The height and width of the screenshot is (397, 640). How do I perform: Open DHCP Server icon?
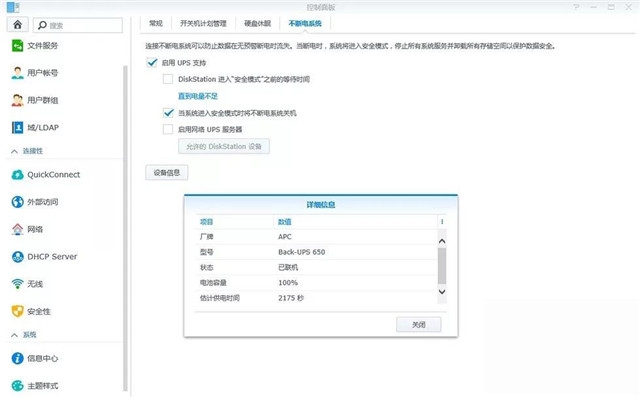[x=18, y=257]
